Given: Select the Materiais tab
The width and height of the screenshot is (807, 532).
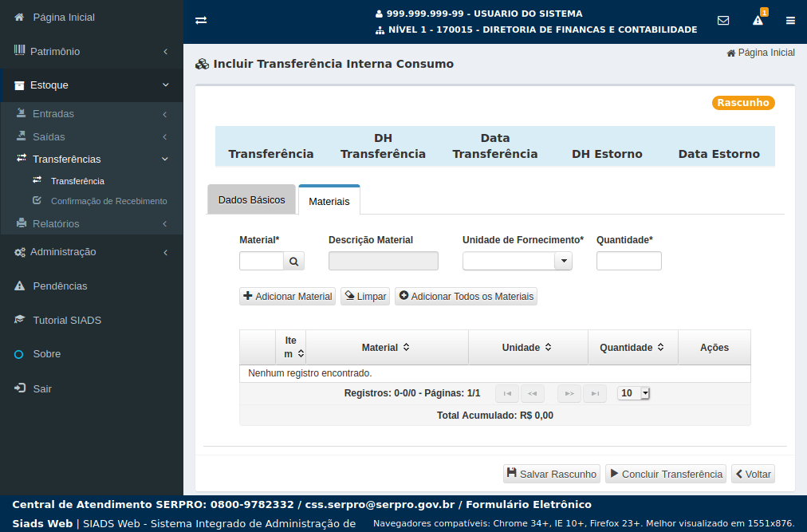Looking at the screenshot, I should coord(329,200).
